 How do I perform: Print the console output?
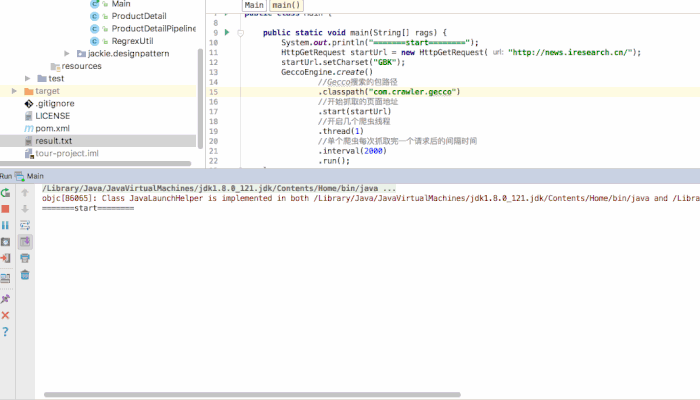(x=25, y=258)
